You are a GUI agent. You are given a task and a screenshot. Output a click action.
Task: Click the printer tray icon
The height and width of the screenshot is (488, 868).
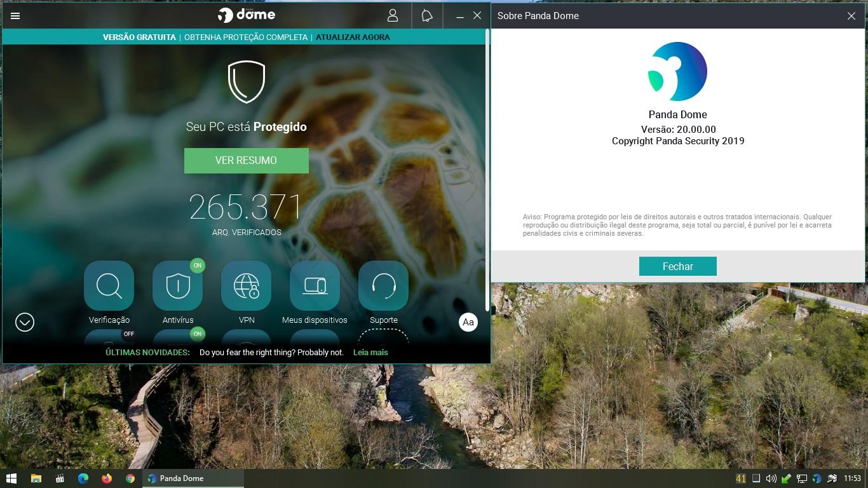click(x=832, y=478)
